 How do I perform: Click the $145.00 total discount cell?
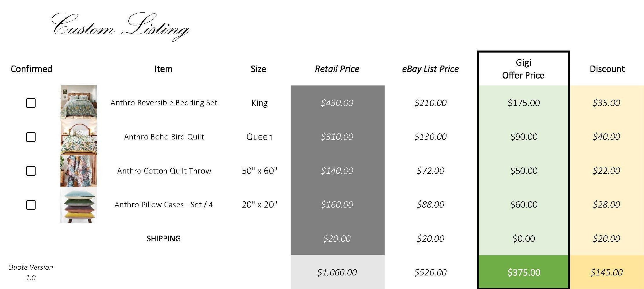point(606,272)
